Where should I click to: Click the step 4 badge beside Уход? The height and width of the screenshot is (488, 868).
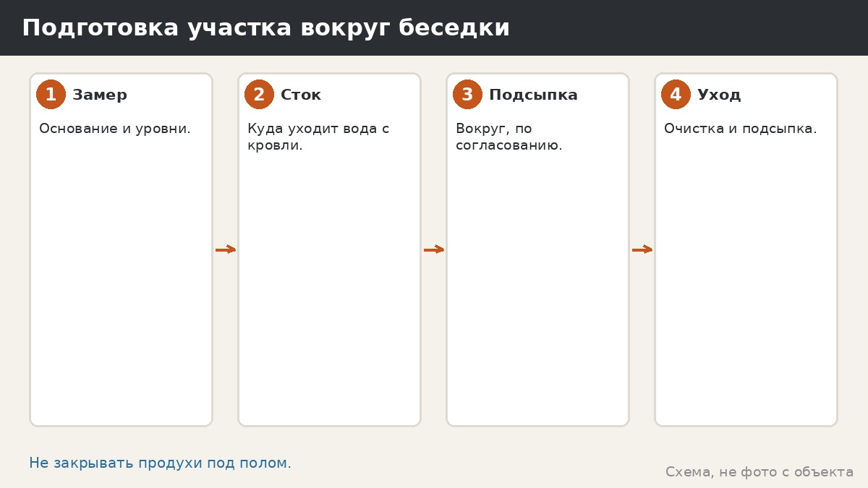[x=676, y=95]
